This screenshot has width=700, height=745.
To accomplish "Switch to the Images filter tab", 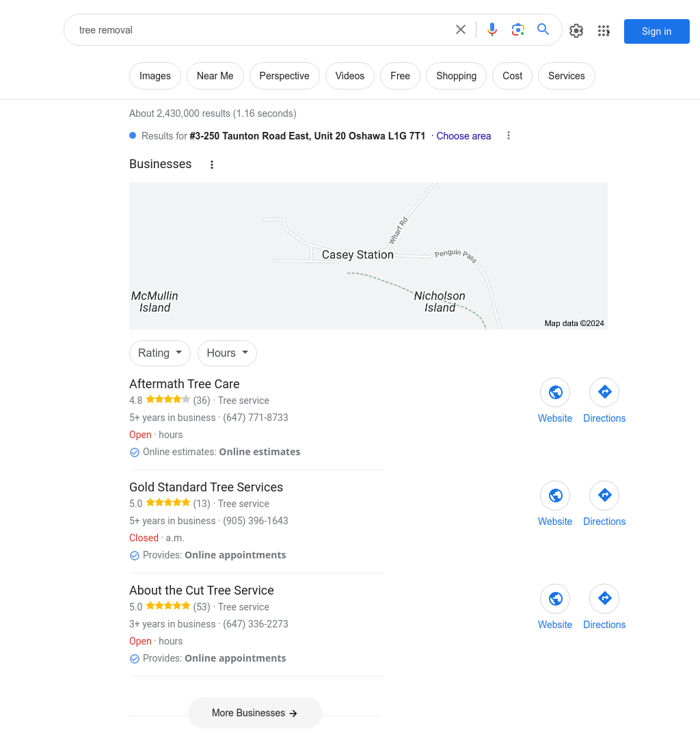I will coord(155,76).
